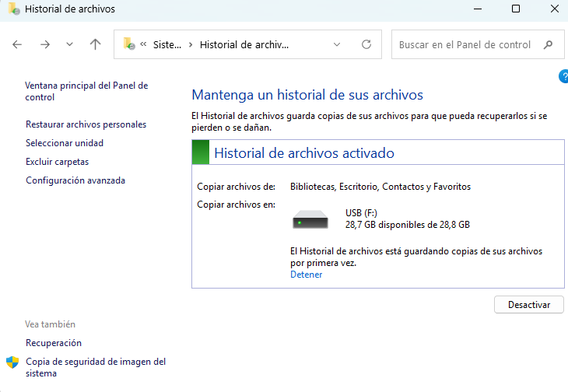Click the address bar folder icon
This screenshot has height=392, width=568.
[x=129, y=44]
